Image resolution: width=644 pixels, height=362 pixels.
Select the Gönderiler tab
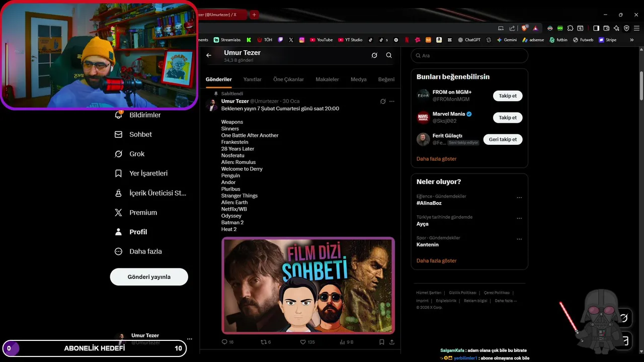click(x=218, y=79)
